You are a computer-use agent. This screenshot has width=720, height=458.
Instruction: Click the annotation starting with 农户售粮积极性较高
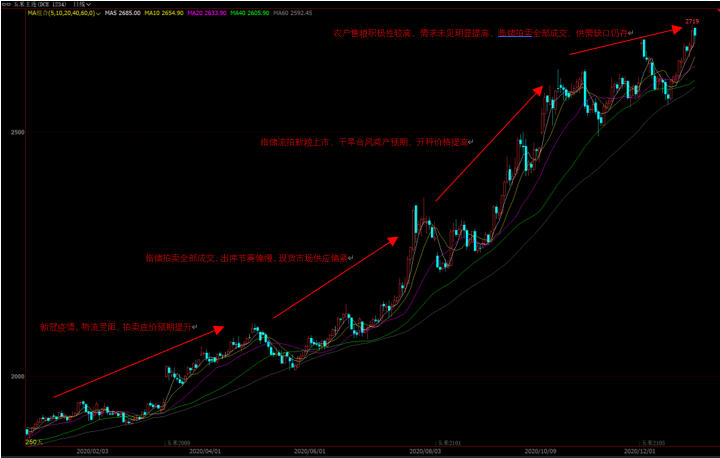tap(483, 33)
